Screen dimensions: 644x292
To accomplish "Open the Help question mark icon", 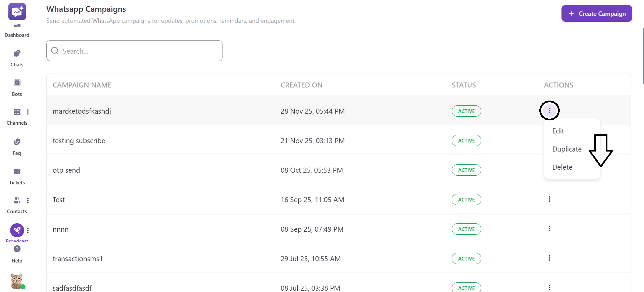I will pos(17,249).
